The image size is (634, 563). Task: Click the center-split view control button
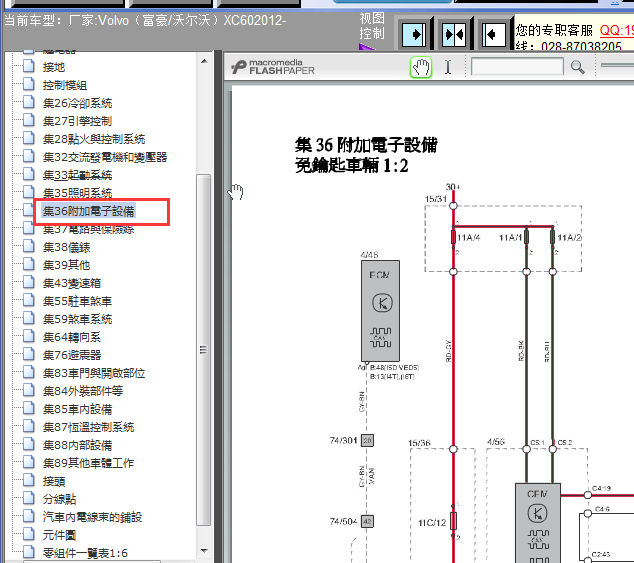pos(454,33)
